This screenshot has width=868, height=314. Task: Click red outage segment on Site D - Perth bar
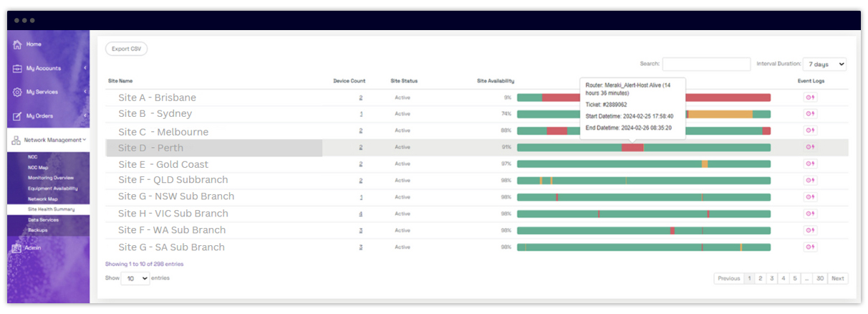(632, 148)
